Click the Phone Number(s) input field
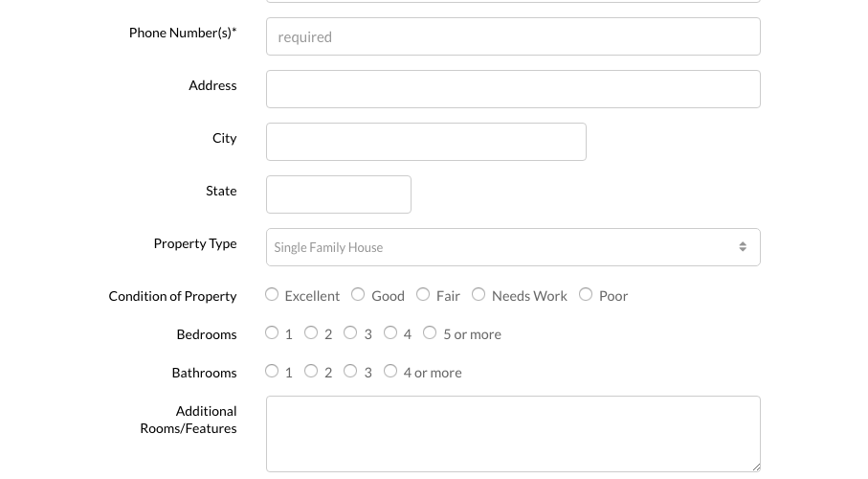 [513, 36]
